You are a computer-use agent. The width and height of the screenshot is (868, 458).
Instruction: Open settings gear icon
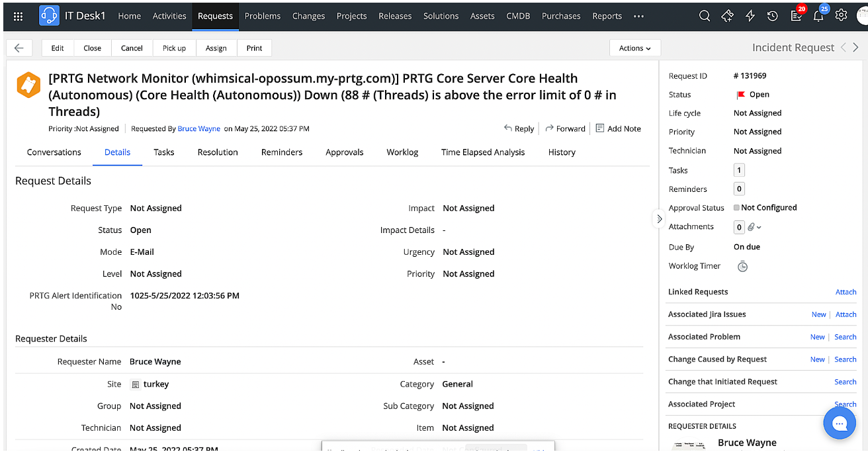[841, 15]
